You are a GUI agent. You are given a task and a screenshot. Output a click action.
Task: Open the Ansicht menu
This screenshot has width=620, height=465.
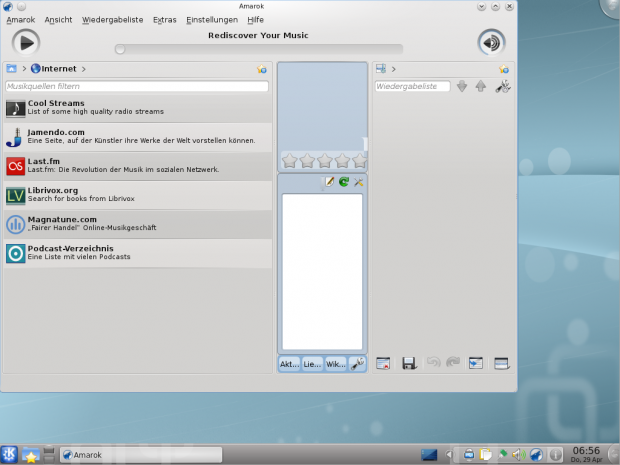tap(58, 20)
